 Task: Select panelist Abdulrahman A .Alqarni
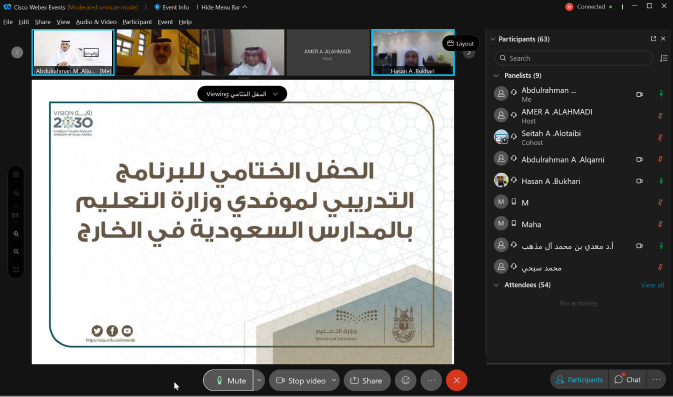pyautogui.click(x=579, y=159)
